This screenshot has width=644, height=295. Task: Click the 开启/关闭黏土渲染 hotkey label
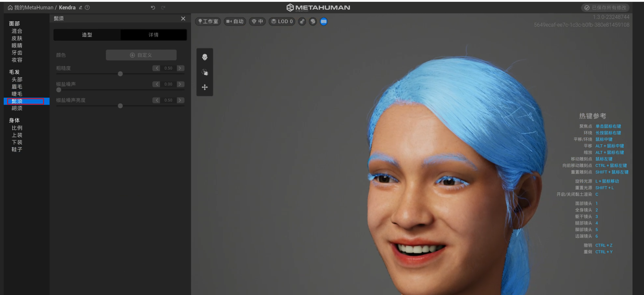[574, 194]
